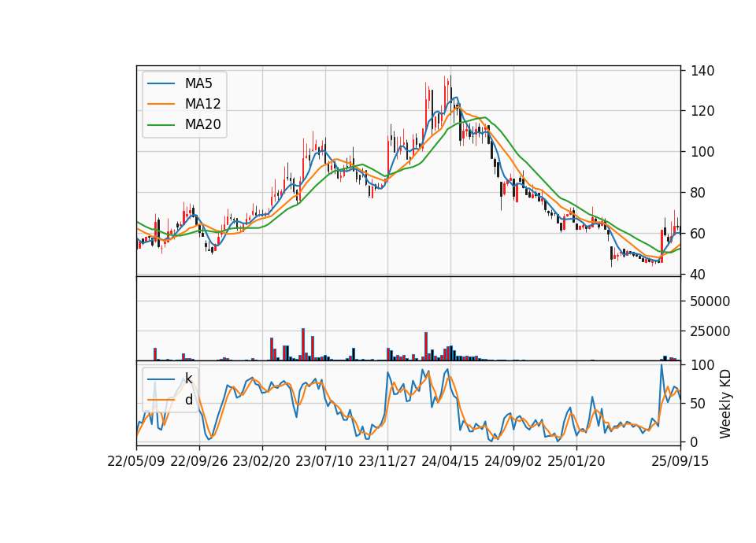Click the MA5 legend label
This screenshot has height=543, width=756.
(198, 83)
